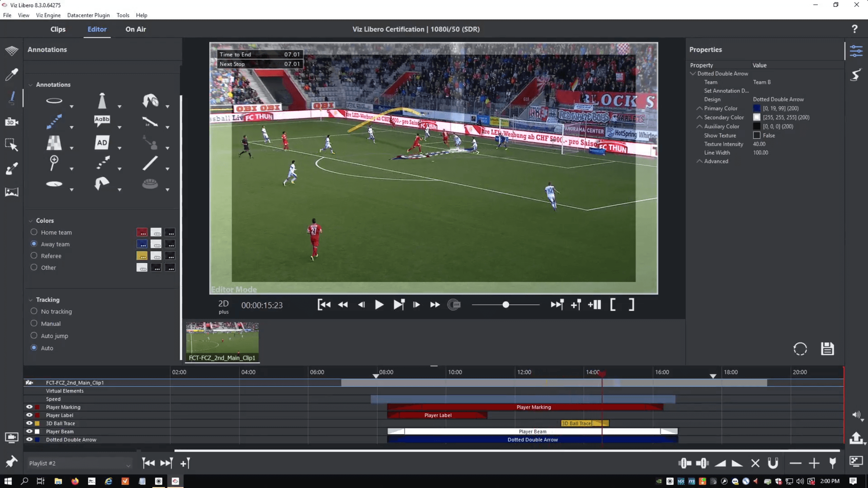Jump to clip start with transport button
868x488 pixels.
click(x=324, y=305)
